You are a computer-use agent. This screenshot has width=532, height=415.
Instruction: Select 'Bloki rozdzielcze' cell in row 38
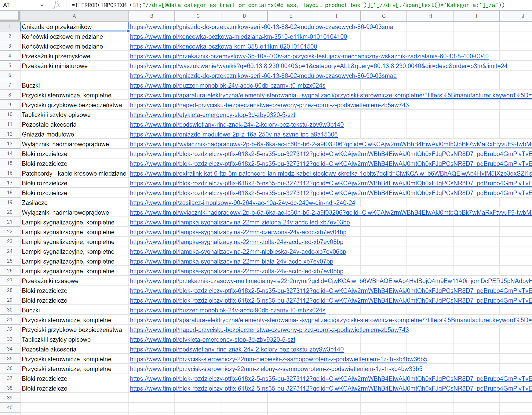point(74,388)
